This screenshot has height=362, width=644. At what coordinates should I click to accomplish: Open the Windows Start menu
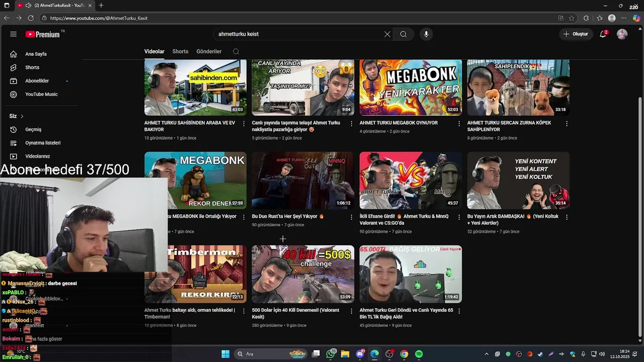coord(225,354)
